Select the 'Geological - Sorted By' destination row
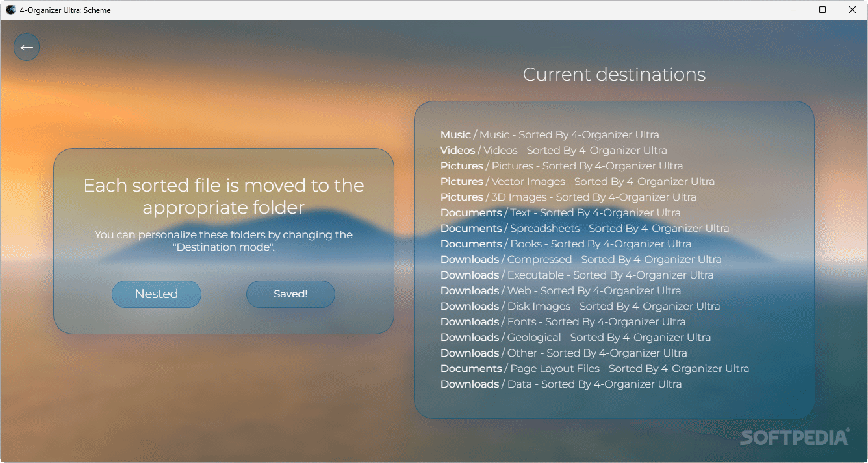Screen dimensions: 868x463 [576, 338]
